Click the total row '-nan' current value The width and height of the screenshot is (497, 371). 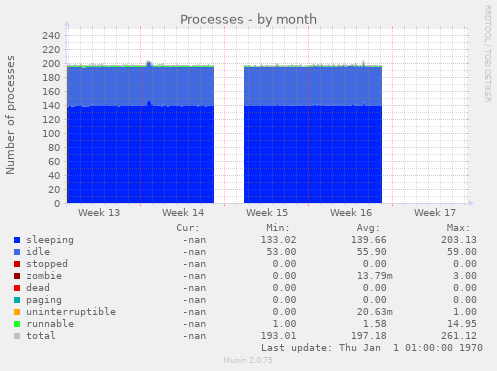point(194,336)
